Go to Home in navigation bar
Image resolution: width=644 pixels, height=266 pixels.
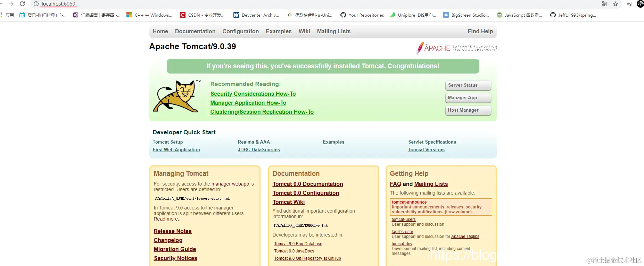(x=160, y=31)
